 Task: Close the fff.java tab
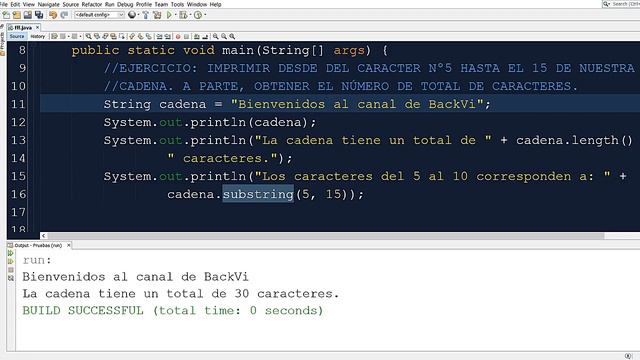[37, 27]
